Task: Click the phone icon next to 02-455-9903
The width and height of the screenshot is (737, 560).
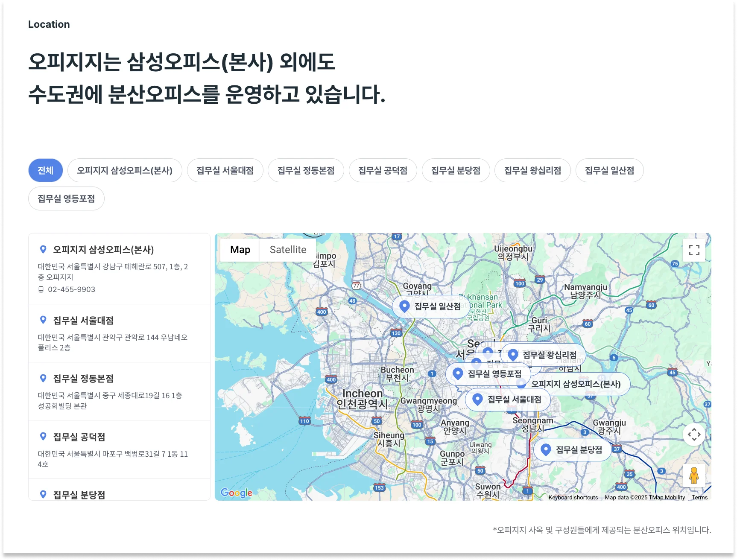Action: pos(42,289)
